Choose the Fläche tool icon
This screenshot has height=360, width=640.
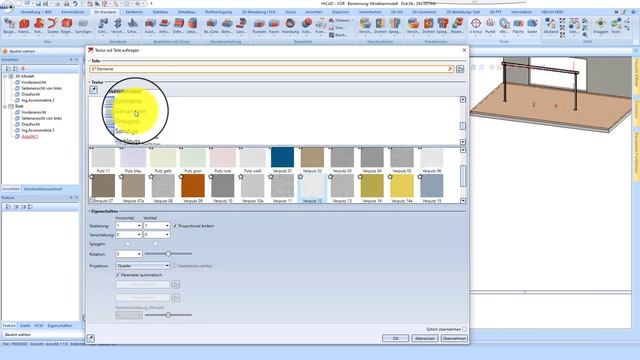point(518,24)
